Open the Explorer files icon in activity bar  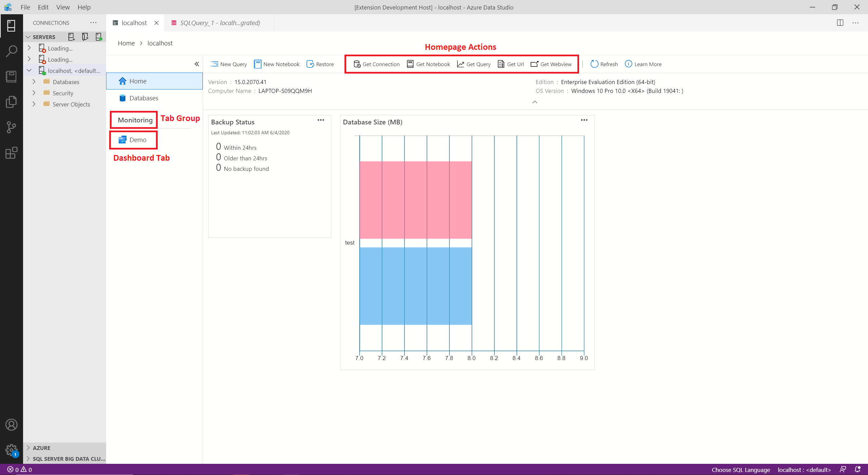pyautogui.click(x=11, y=102)
